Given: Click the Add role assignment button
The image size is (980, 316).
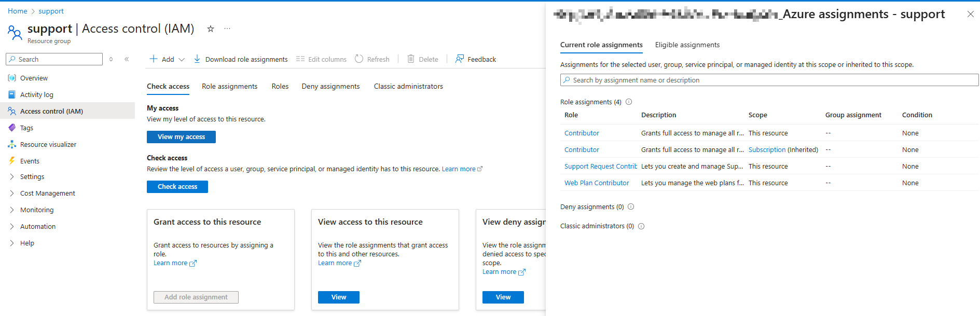Looking at the screenshot, I should coord(196,297).
